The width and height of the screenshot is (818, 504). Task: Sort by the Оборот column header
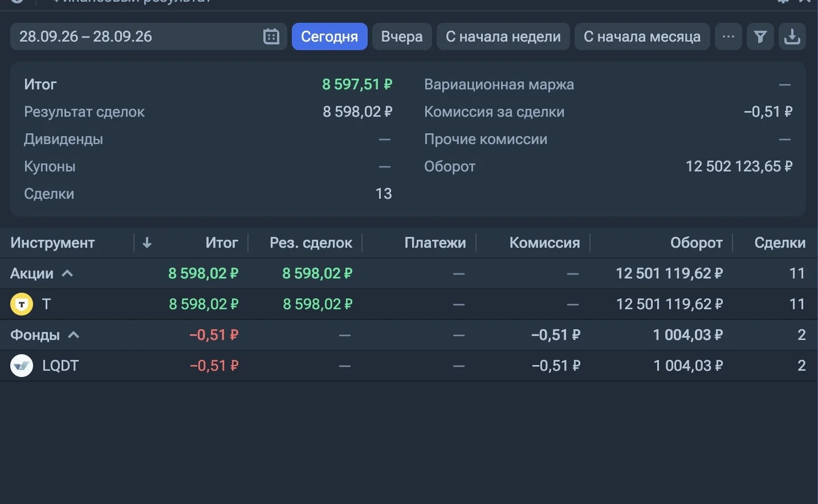pos(696,243)
